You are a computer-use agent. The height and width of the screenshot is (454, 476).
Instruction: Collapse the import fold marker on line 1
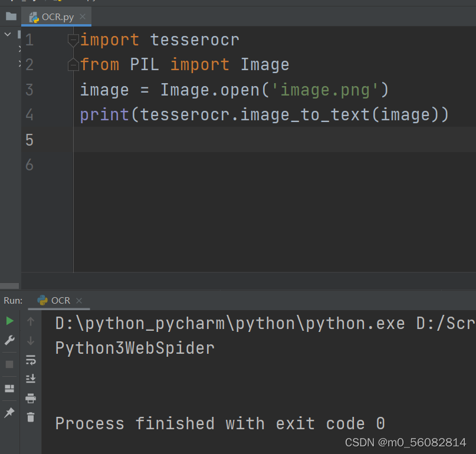click(x=73, y=41)
